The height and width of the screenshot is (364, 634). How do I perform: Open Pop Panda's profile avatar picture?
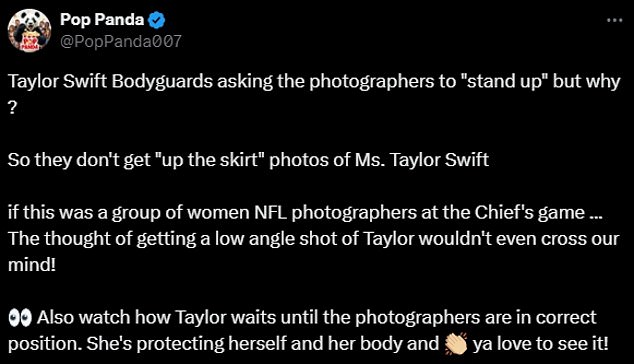[x=29, y=31]
